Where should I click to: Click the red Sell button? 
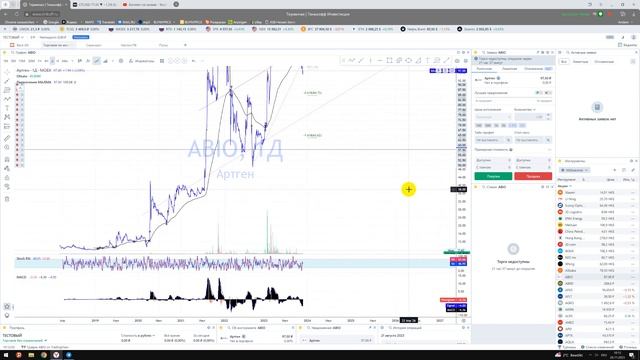(533, 176)
